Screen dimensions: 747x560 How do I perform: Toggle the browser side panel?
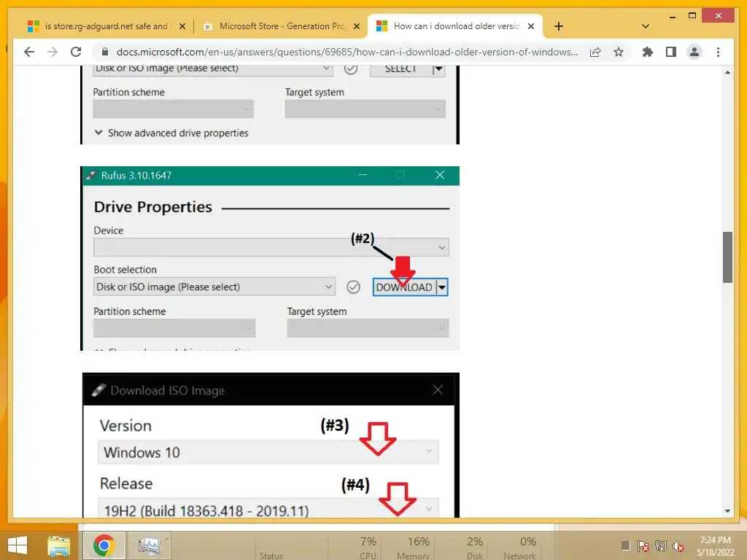click(x=671, y=52)
